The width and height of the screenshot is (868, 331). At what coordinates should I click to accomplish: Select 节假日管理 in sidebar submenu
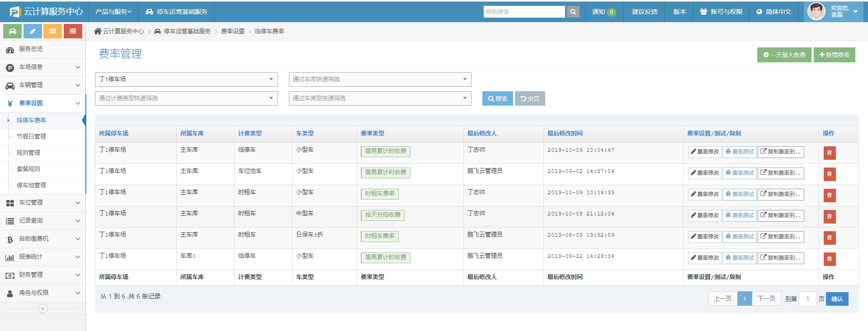tap(31, 136)
